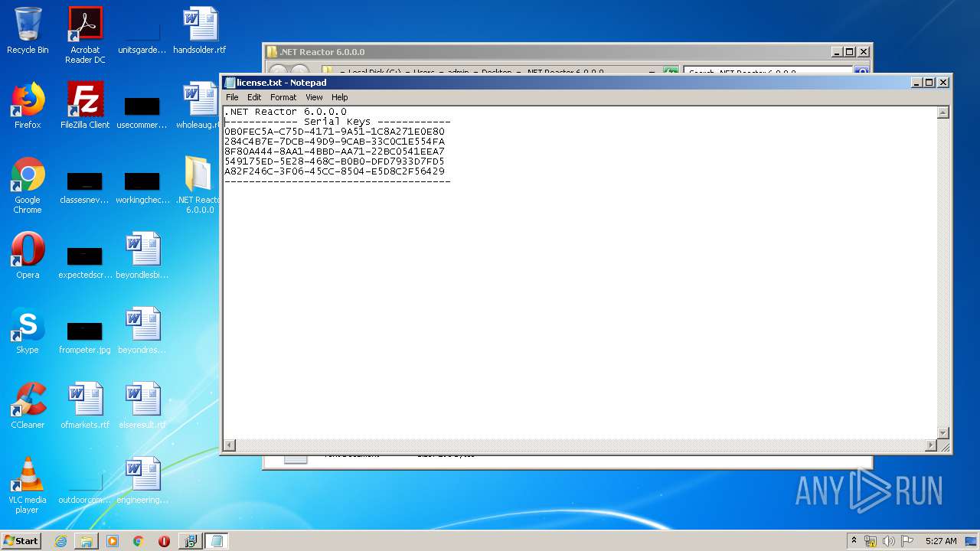Screen dimensions: 980x551
Task: Open the Notepad Edit menu
Action: point(254,97)
